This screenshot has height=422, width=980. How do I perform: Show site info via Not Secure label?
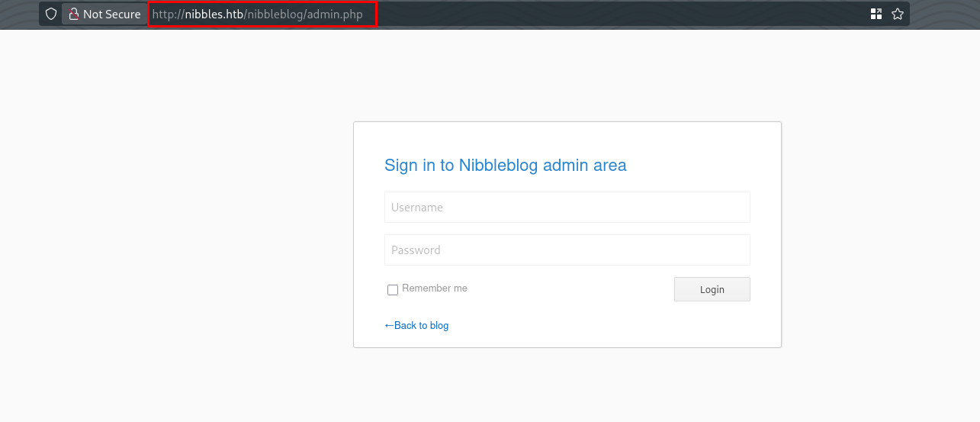point(111,14)
